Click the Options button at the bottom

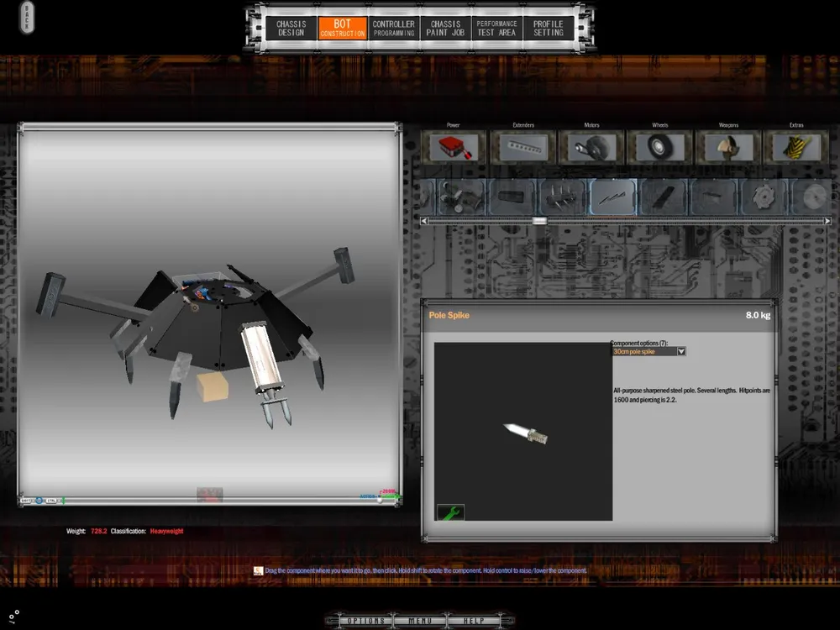(x=366, y=621)
